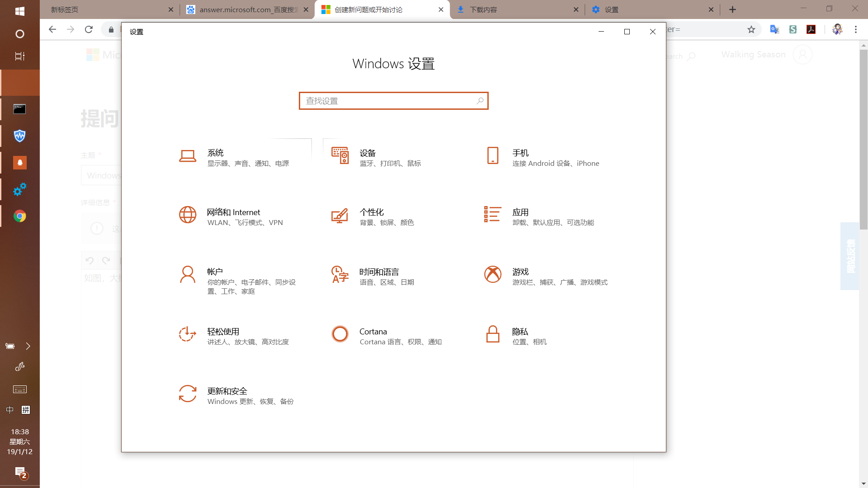This screenshot has height=488, width=868.
Task: Click the 时间和语言 title text
Action: [379, 272]
